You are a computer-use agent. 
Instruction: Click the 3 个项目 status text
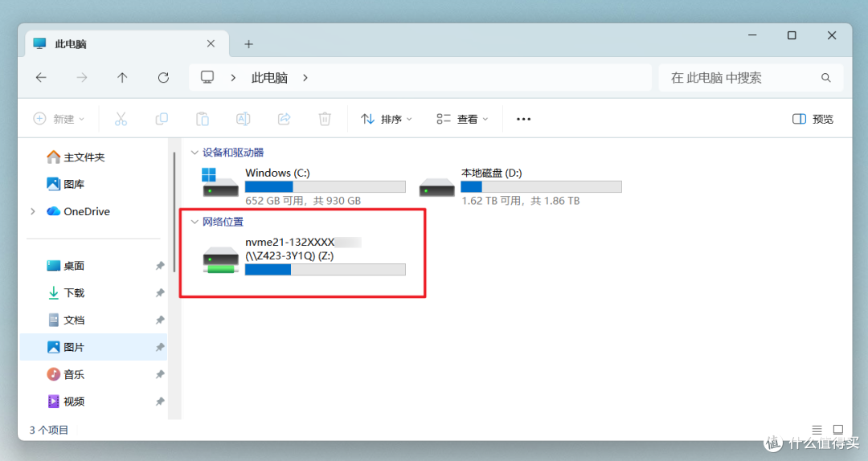49,430
